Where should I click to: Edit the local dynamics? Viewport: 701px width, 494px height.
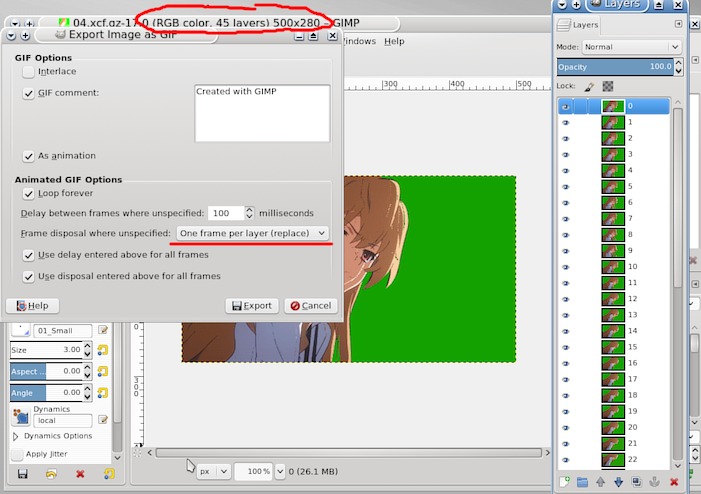click(103, 420)
